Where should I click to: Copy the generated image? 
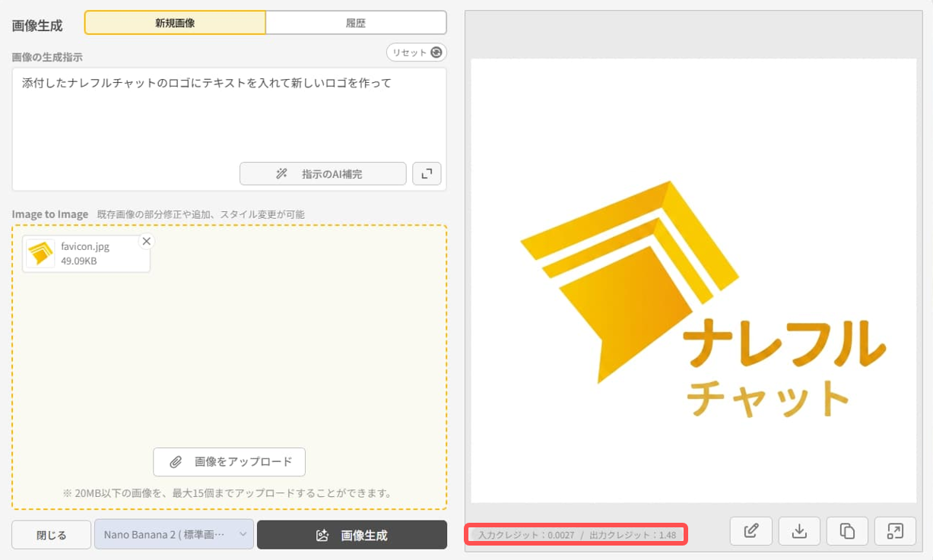pos(847,531)
